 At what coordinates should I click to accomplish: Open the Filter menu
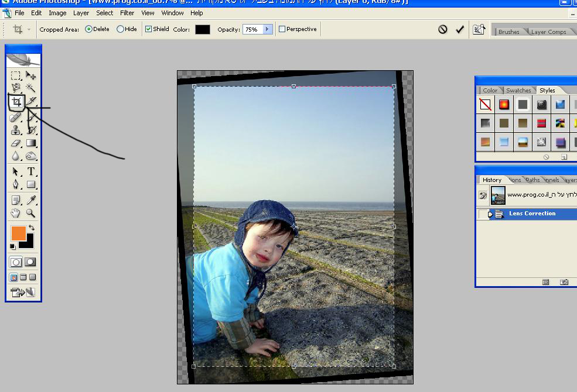coord(127,13)
